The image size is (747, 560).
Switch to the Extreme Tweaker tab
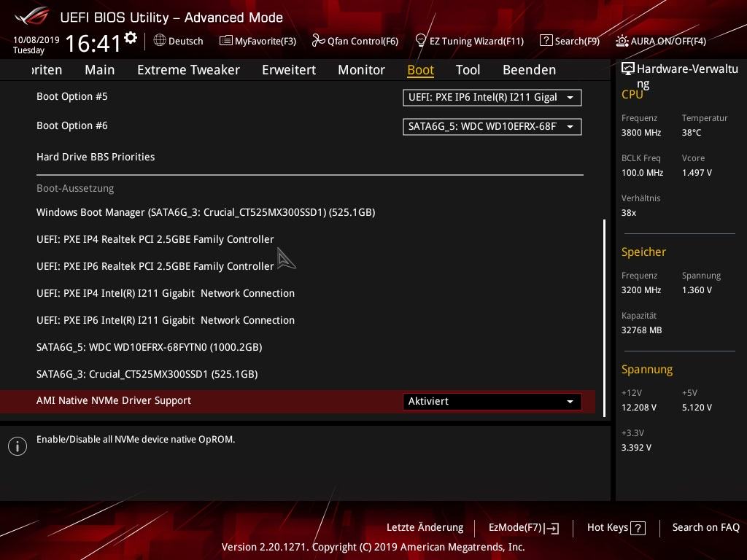tap(188, 70)
